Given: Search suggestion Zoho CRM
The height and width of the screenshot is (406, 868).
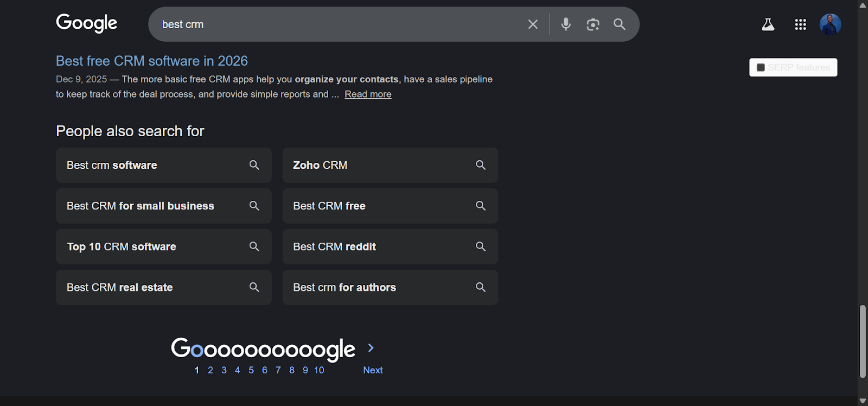Looking at the screenshot, I should pos(390,165).
